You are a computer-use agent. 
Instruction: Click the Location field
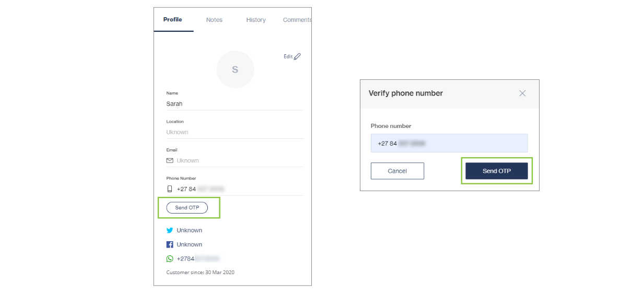tap(235, 132)
